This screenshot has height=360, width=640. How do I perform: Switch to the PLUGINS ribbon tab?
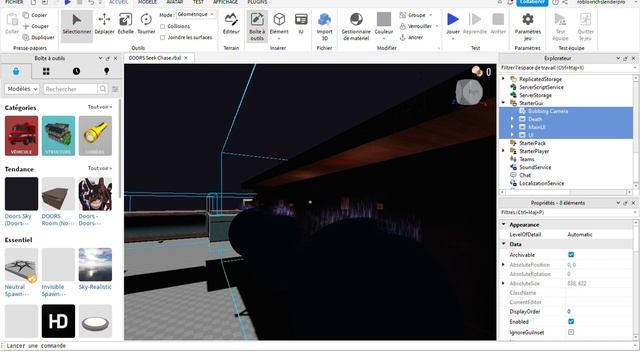click(257, 2)
